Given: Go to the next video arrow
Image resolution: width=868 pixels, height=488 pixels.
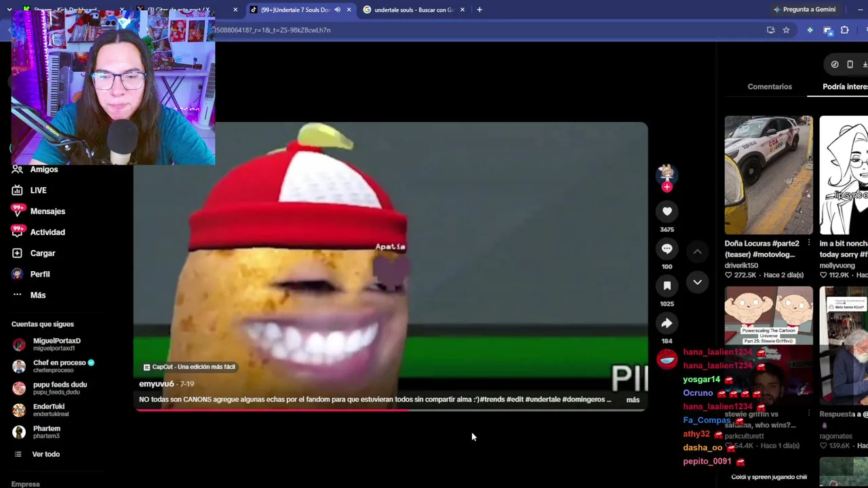Looking at the screenshot, I should [x=697, y=282].
